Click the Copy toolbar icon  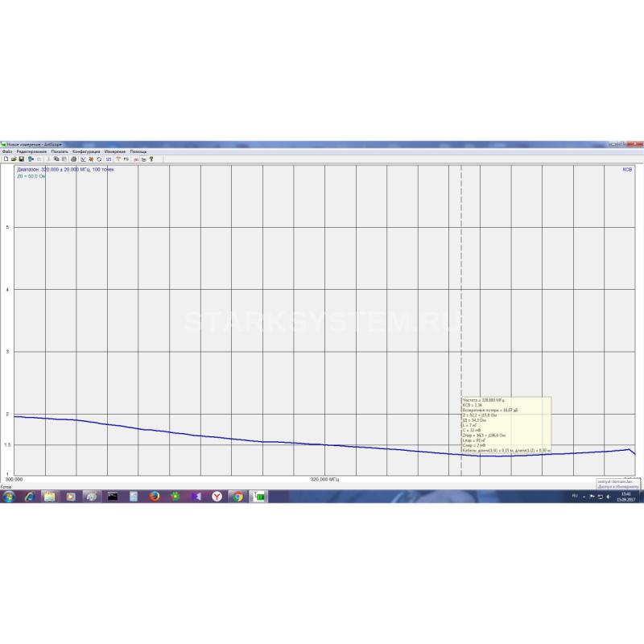56,159
